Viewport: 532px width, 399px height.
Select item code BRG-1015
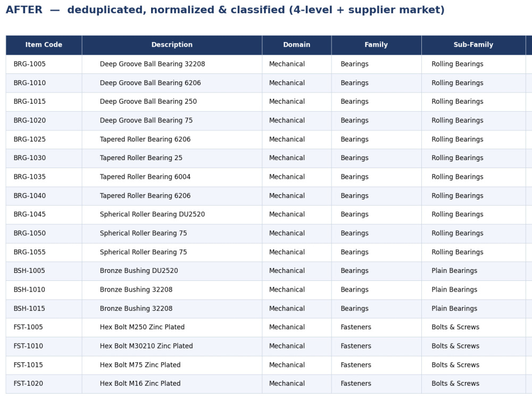[x=29, y=102]
